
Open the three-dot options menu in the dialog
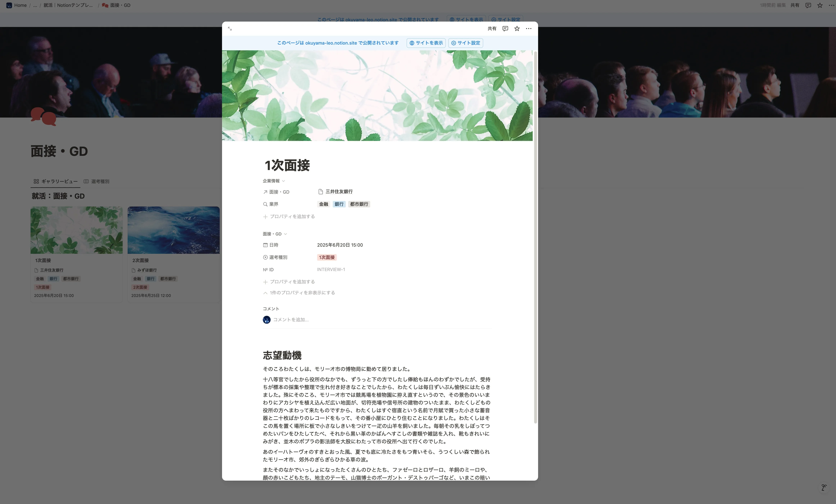[528, 29]
